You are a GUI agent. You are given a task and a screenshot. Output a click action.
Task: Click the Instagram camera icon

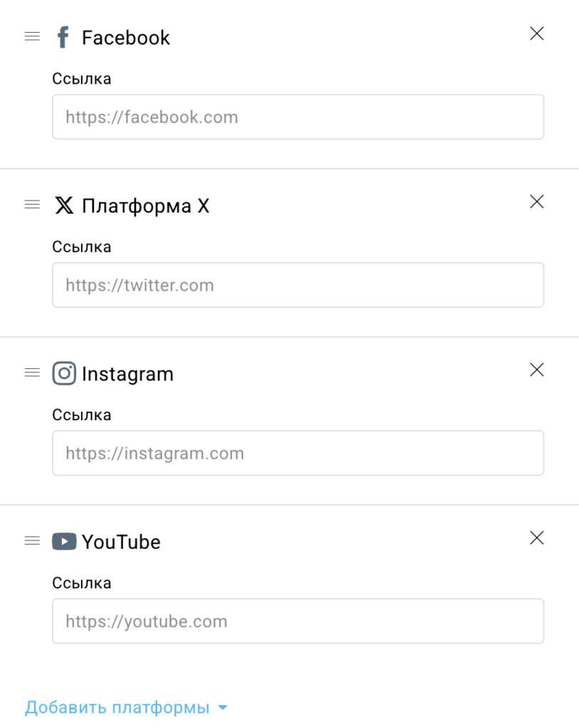pos(64,374)
